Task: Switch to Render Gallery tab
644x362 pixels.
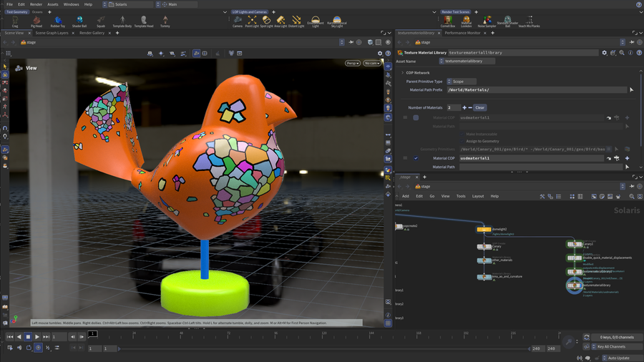Action: click(x=92, y=33)
